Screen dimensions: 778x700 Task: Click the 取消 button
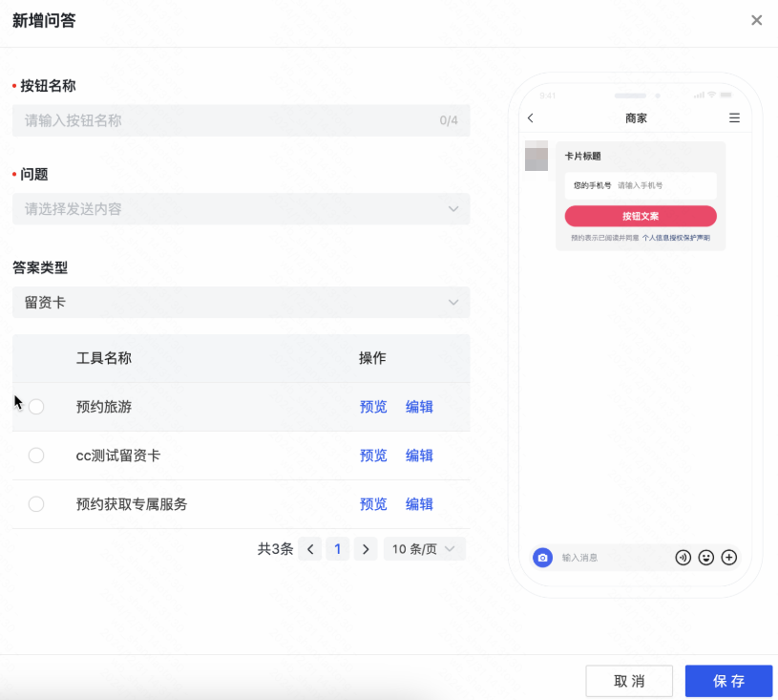point(629,681)
